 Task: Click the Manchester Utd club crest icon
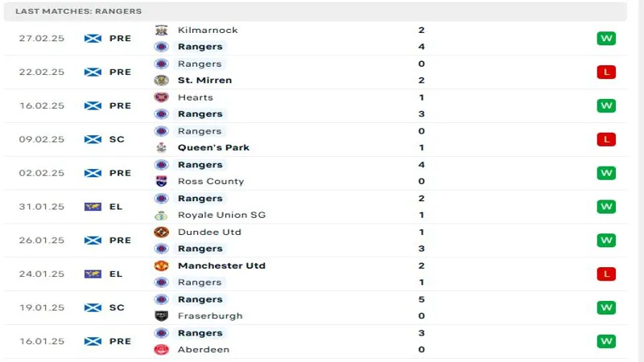tap(162, 266)
